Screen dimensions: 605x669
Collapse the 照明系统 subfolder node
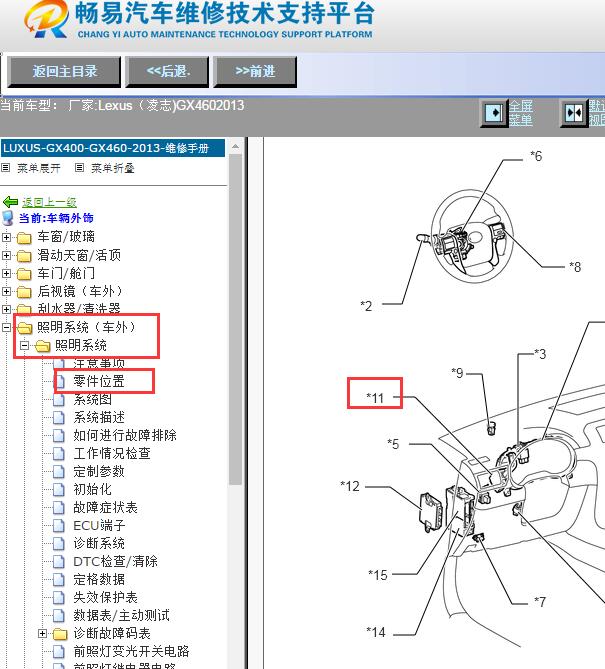coord(25,345)
